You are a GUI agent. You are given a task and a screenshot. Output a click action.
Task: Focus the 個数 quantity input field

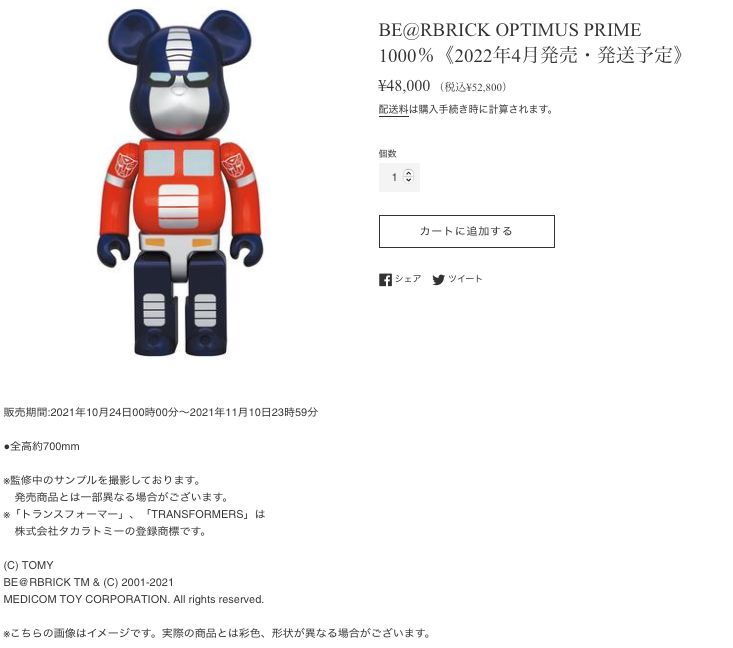tap(399, 177)
